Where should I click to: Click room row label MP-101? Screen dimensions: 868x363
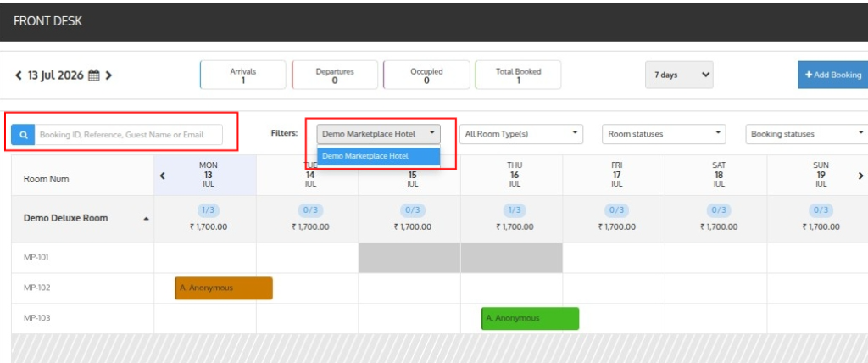(x=36, y=258)
